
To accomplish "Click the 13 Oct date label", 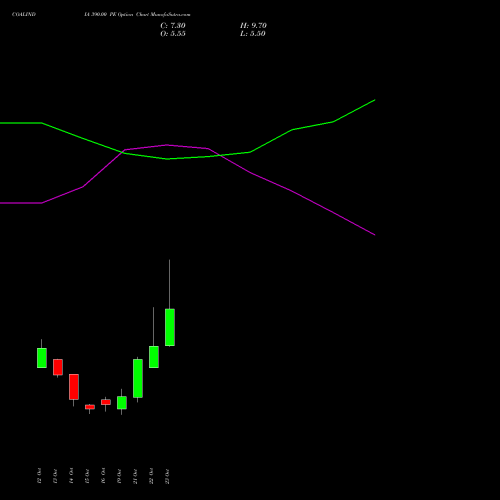I will (55, 476).
